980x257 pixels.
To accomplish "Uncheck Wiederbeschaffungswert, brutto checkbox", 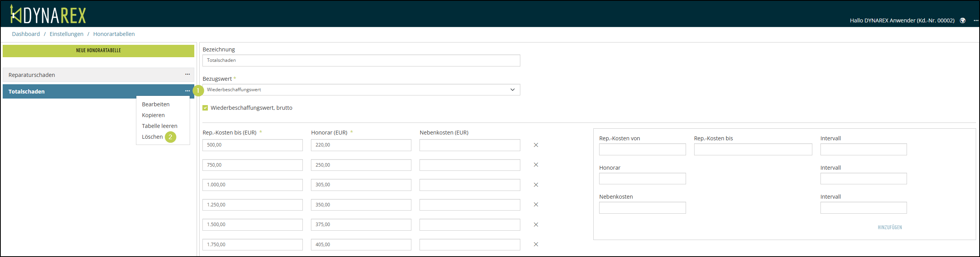I will point(205,108).
